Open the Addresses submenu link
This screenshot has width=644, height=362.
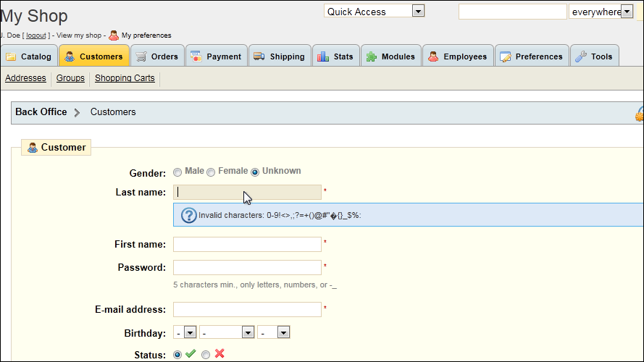click(x=25, y=78)
